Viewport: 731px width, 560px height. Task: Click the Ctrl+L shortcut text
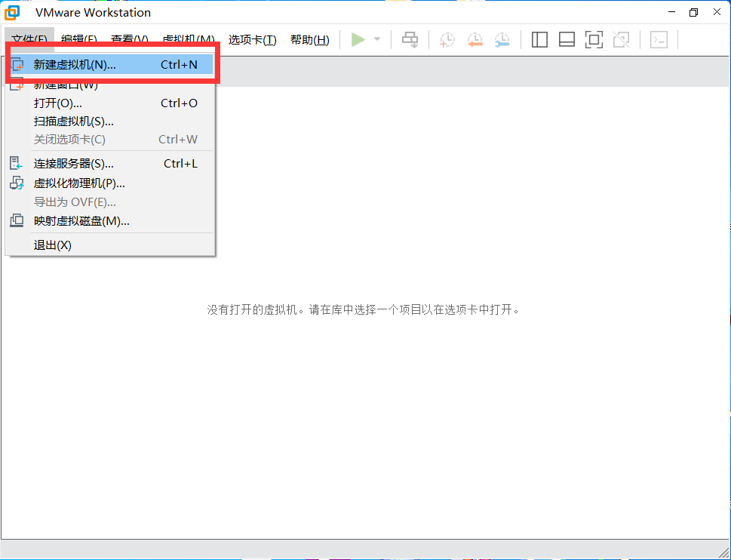point(180,164)
